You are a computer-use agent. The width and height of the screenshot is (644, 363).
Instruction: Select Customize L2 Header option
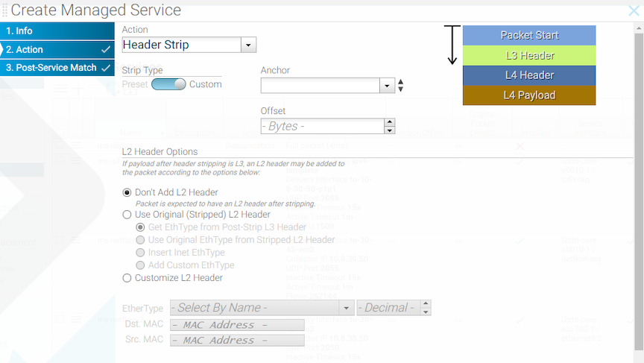click(127, 278)
